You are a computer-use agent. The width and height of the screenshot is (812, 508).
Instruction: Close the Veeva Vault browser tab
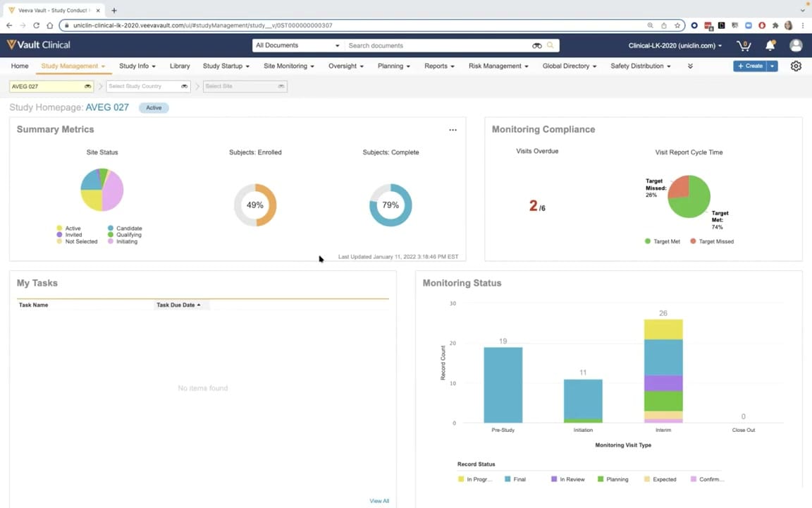click(x=98, y=11)
